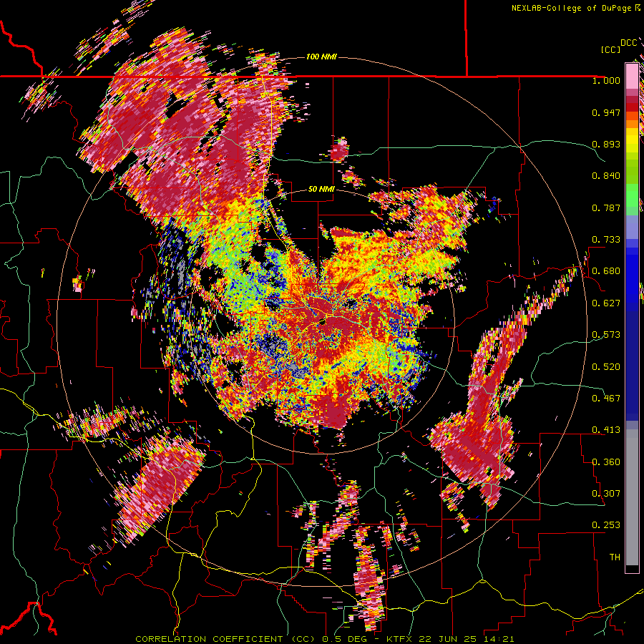Click the 0.413 legend value
This screenshot has width=644, height=644.
pyautogui.click(x=606, y=430)
